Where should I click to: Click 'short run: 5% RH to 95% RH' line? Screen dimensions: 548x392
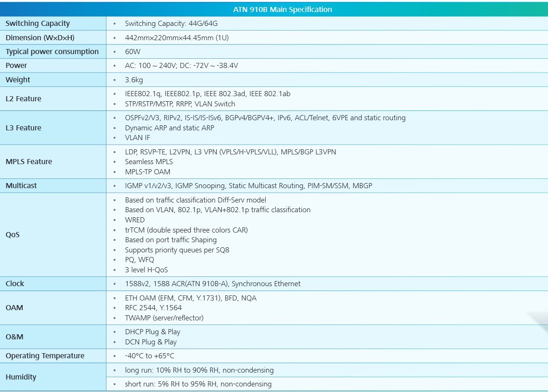pyautogui.click(x=198, y=384)
